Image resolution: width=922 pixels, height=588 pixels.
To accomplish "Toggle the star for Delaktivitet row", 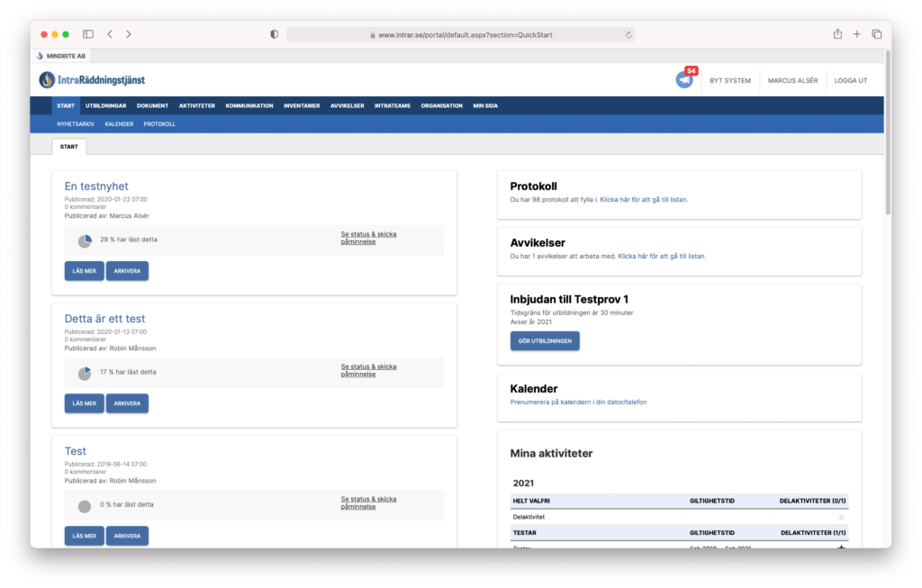I will coord(842,517).
